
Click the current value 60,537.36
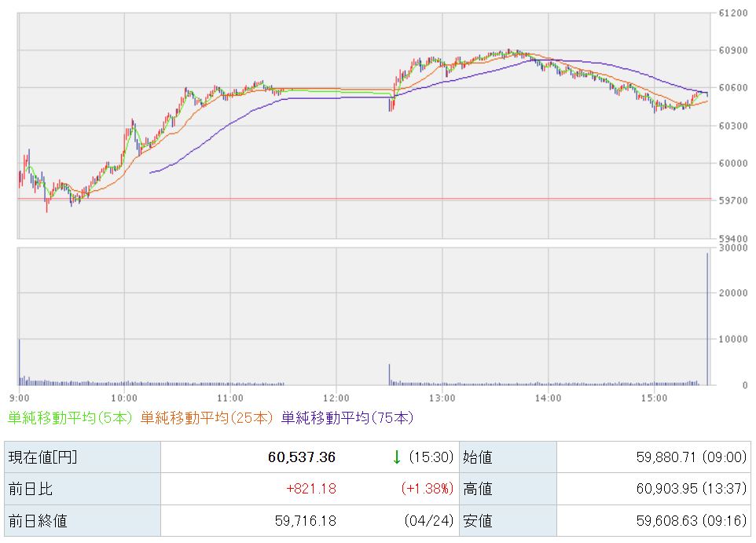click(301, 457)
